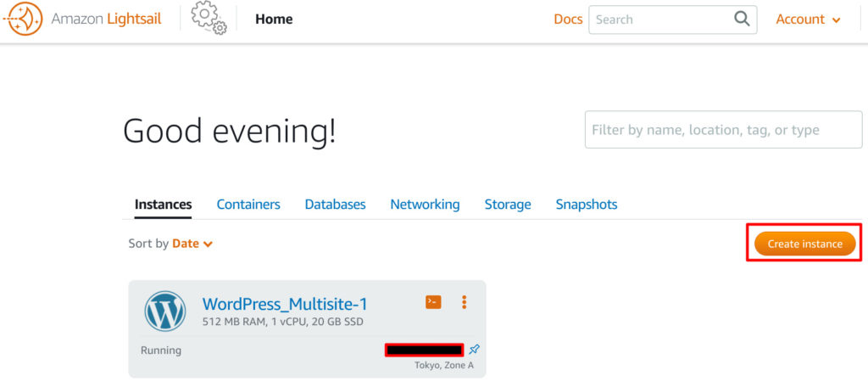Open the Docs link
This screenshot has height=387, width=868.
tap(569, 20)
